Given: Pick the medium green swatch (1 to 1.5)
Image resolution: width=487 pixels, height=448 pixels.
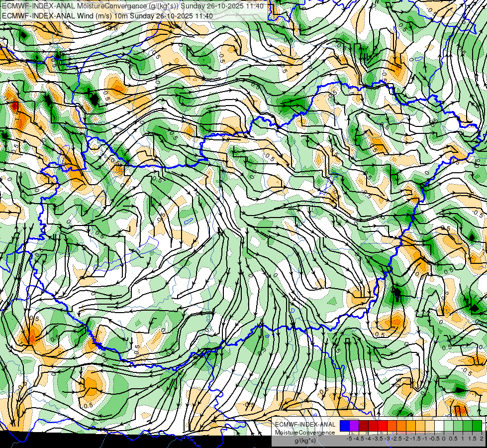Looking at the screenshot, I should pos(468,426).
